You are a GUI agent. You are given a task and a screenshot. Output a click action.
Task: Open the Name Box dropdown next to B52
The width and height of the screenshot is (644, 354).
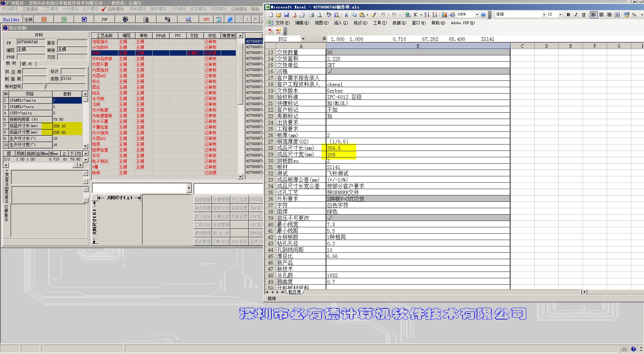(303, 39)
